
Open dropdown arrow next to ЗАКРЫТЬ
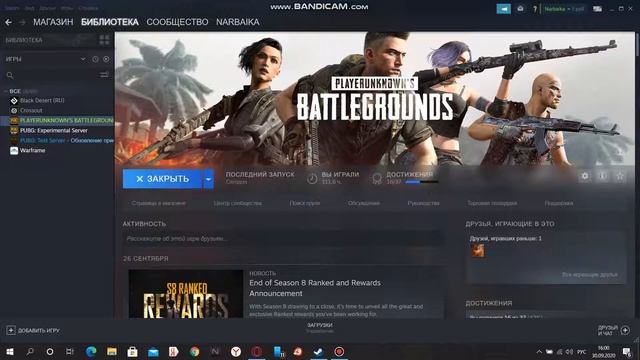(x=209, y=179)
